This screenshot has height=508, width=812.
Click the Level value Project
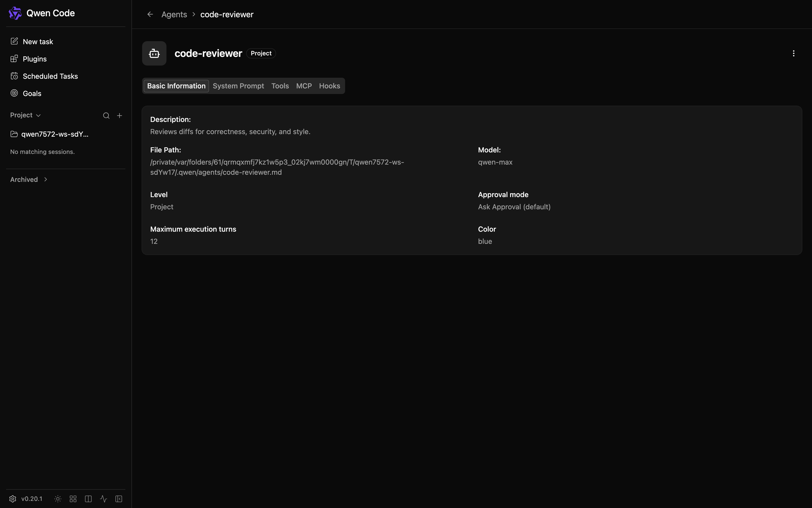(x=162, y=207)
